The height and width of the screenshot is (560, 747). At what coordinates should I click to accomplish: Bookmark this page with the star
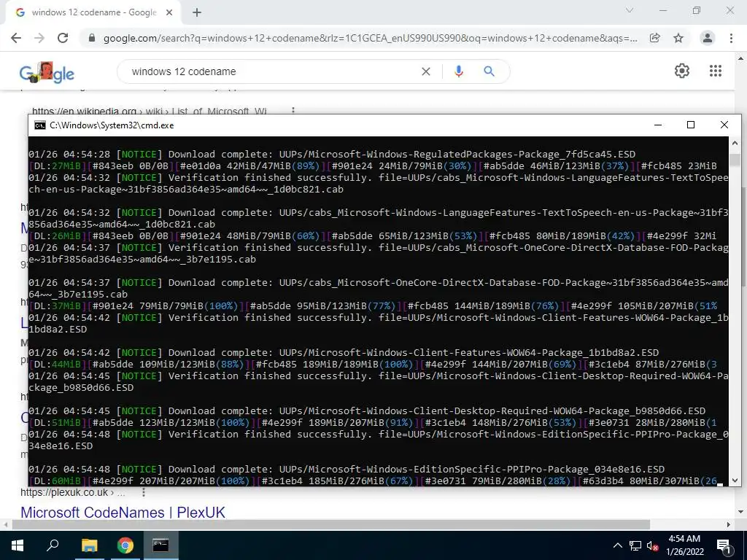[x=678, y=38]
